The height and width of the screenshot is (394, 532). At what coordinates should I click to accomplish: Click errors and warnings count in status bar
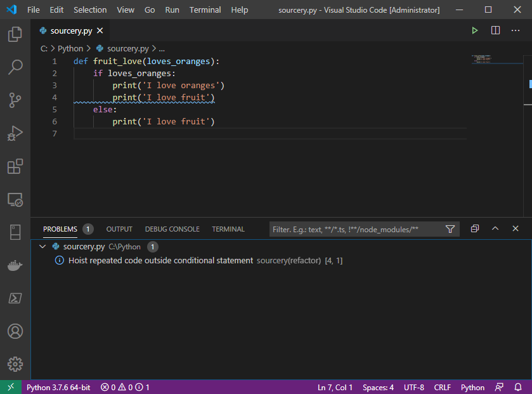click(x=125, y=387)
